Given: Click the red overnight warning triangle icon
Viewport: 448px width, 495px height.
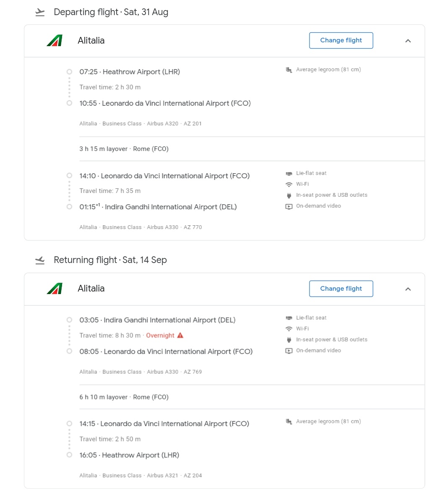Looking at the screenshot, I should (180, 335).
